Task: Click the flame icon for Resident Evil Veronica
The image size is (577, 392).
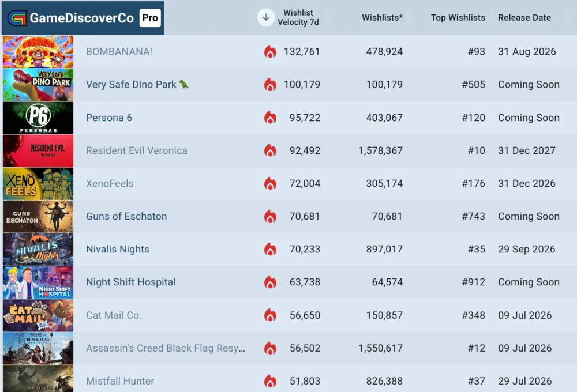Action: pos(270,150)
